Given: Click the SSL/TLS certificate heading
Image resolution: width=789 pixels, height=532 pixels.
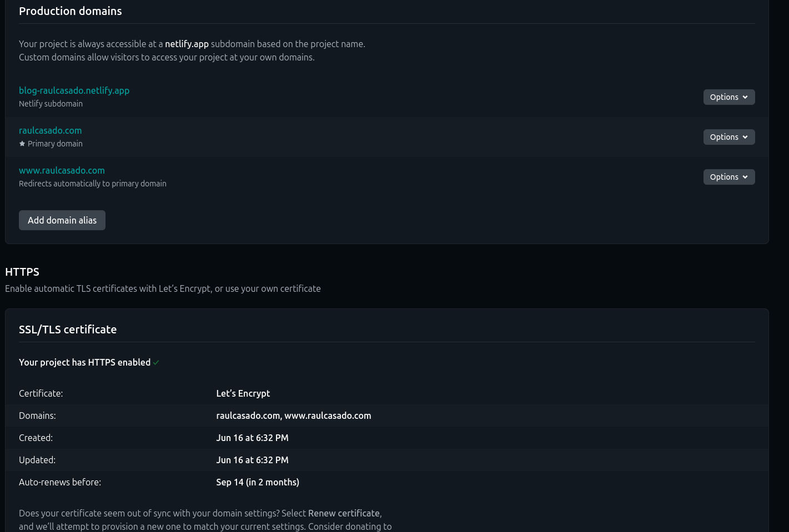Looking at the screenshot, I should pyautogui.click(x=68, y=330).
